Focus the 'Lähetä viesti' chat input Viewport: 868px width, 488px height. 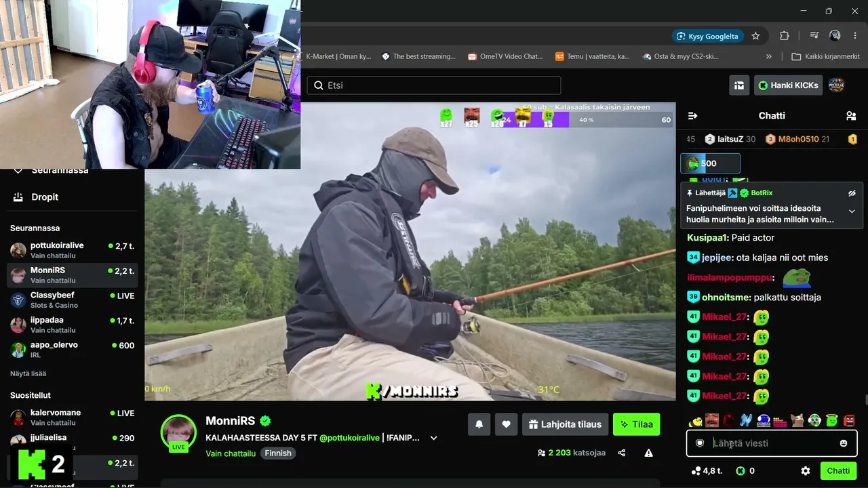click(772, 443)
